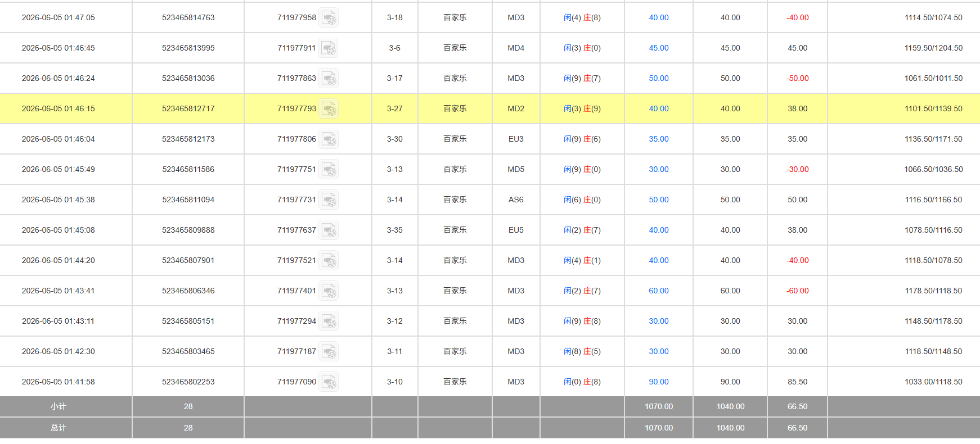
Task: Select timestamp 2026-06-05 01:46:15
Action: (59, 108)
